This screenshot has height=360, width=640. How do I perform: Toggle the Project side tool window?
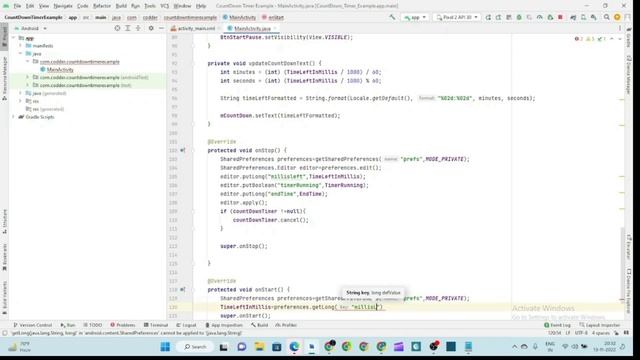(4, 38)
